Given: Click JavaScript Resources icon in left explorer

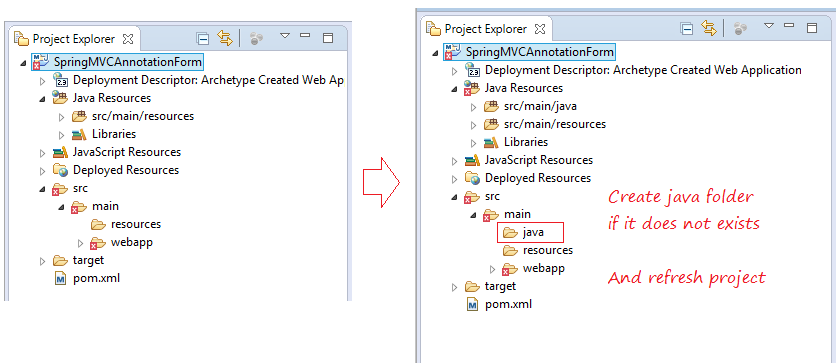Looking at the screenshot, I should click(60, 152).
